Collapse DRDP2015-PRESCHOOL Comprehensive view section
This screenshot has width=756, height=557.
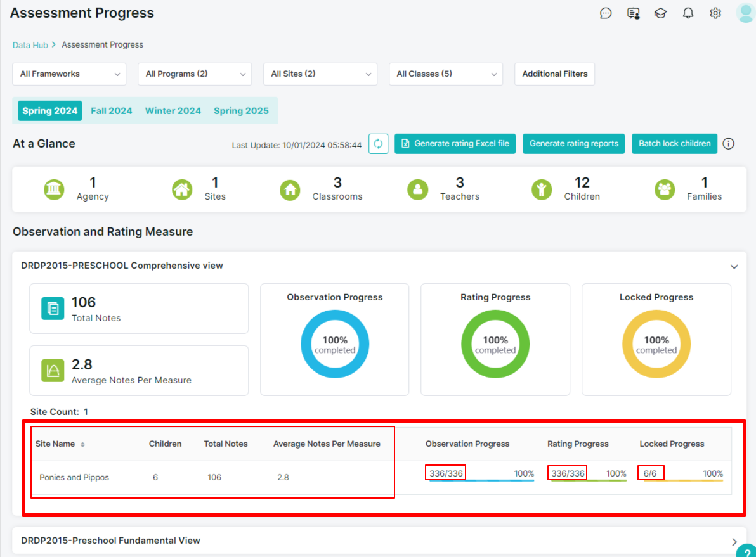pos(734,266)
